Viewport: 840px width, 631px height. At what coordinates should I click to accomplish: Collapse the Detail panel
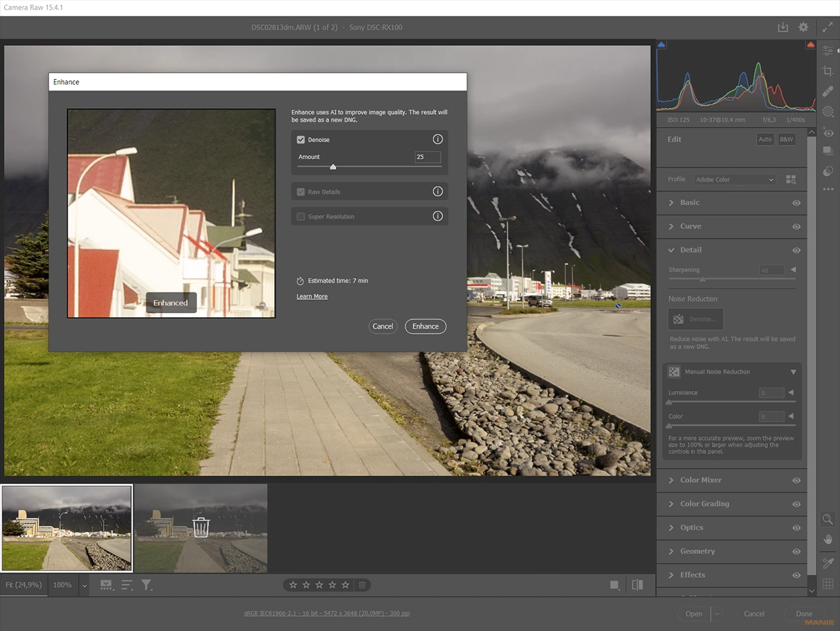point(673,250)
